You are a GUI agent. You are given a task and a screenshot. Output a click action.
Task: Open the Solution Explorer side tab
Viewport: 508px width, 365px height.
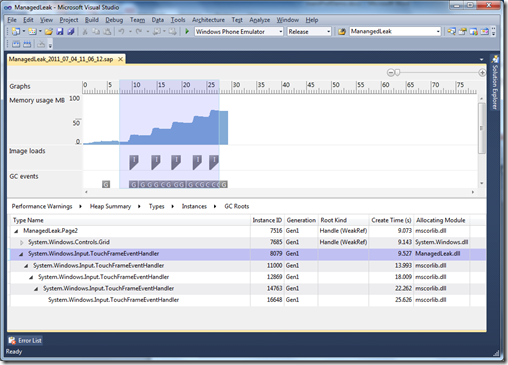coord(495,82)
